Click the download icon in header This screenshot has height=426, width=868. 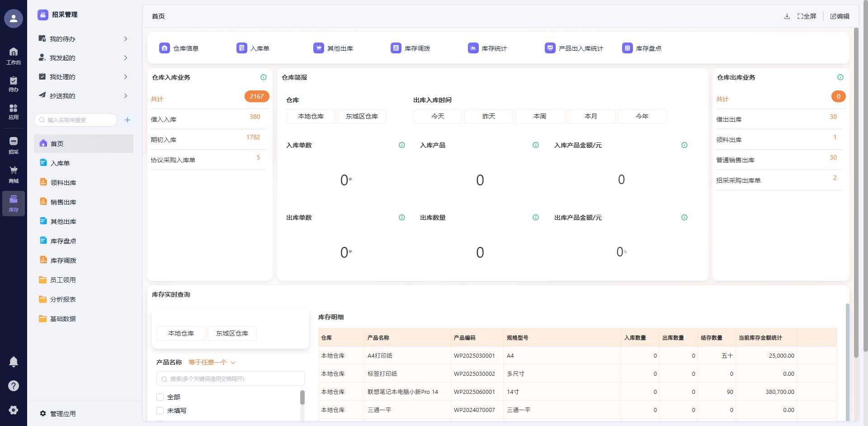point(787,16)
